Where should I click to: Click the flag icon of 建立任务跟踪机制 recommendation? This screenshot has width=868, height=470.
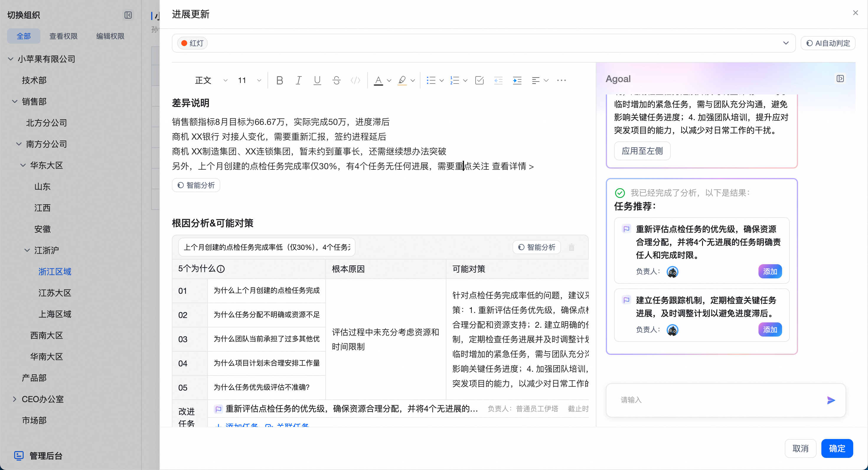626,300
